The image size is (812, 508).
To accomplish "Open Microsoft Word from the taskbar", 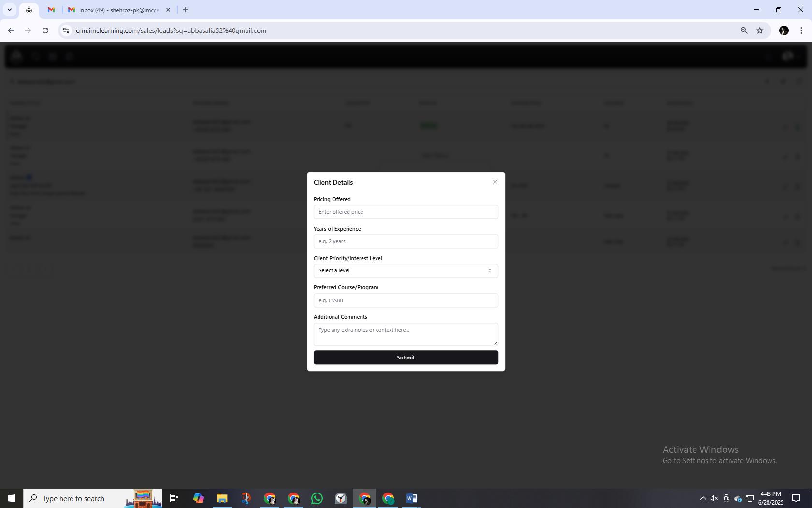I will click(412, 498).
